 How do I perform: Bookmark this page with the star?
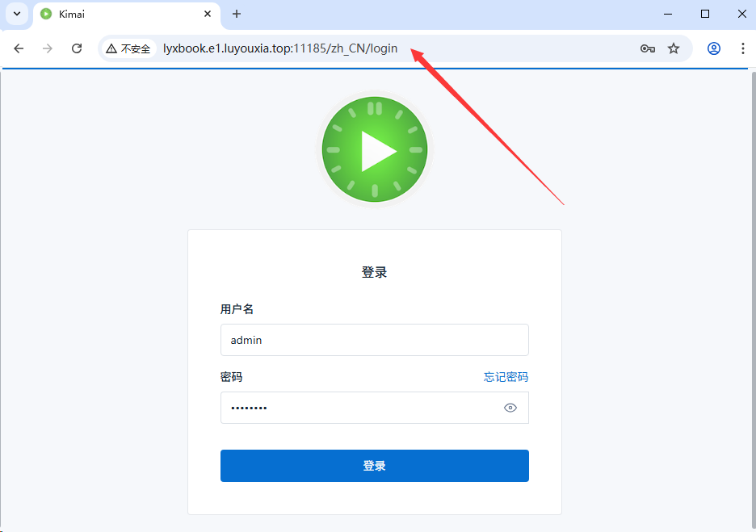pos(674,48)
